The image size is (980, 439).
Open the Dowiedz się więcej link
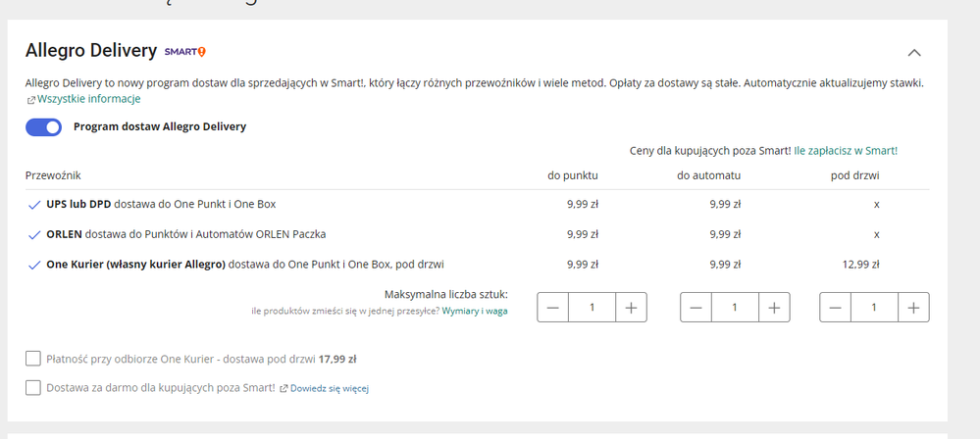330,388
